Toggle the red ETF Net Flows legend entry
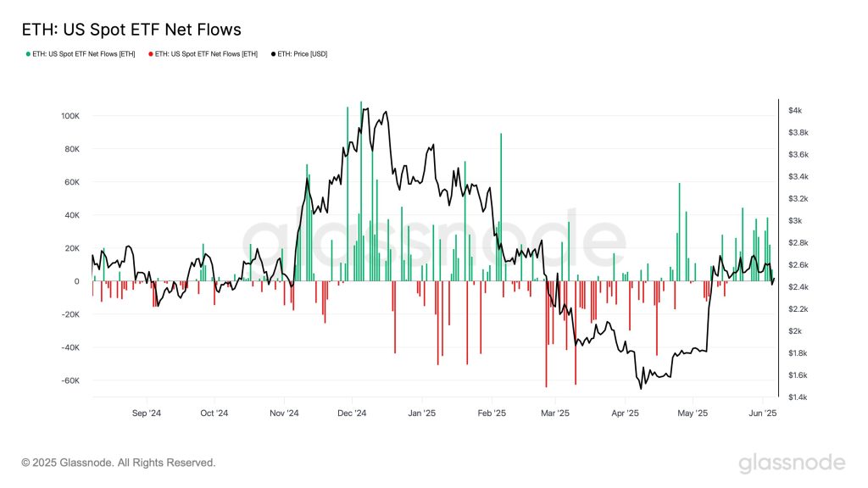The height and width of the screenshot is (488, 868). (203, 54)
